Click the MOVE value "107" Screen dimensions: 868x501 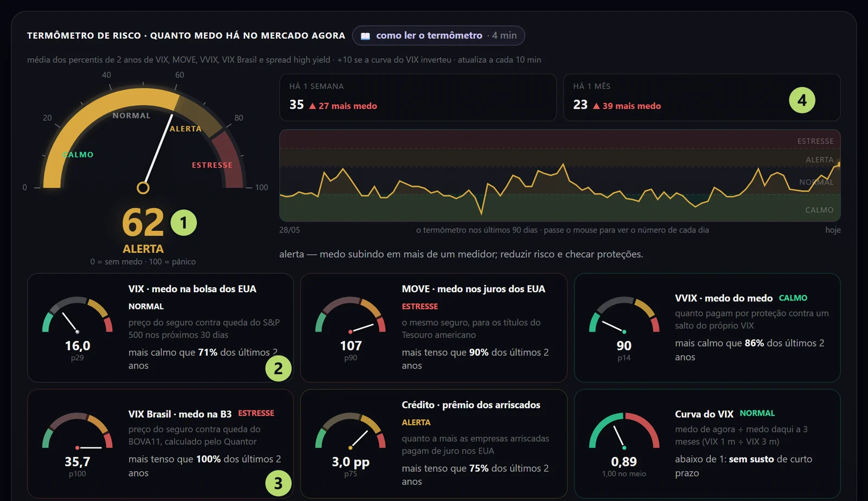click(351, 346)
